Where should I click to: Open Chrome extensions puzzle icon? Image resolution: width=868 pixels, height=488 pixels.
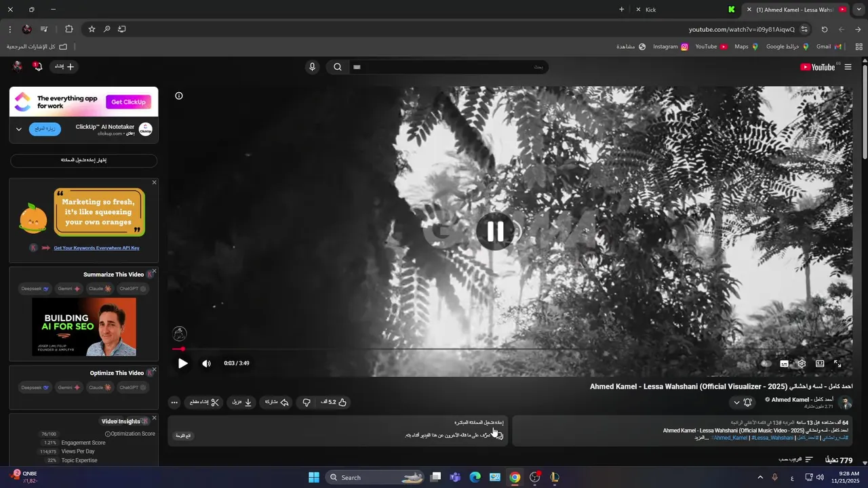[69, 29]
